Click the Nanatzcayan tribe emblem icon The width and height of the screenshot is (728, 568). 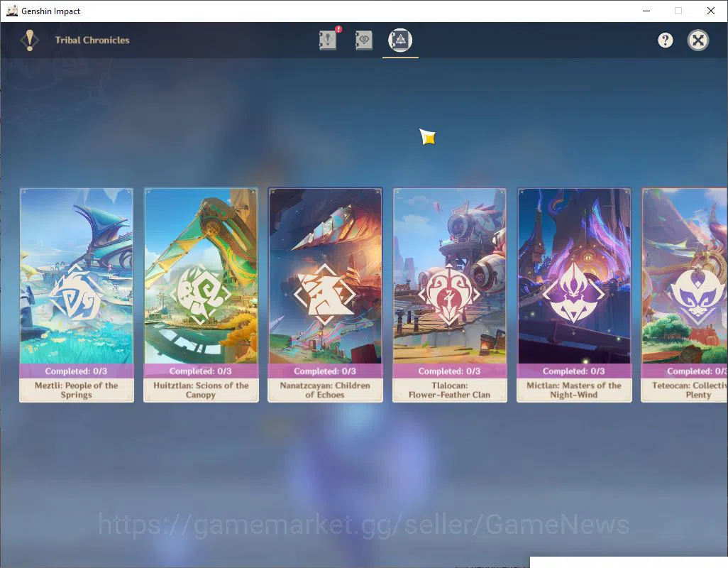[x=325, y=295]
